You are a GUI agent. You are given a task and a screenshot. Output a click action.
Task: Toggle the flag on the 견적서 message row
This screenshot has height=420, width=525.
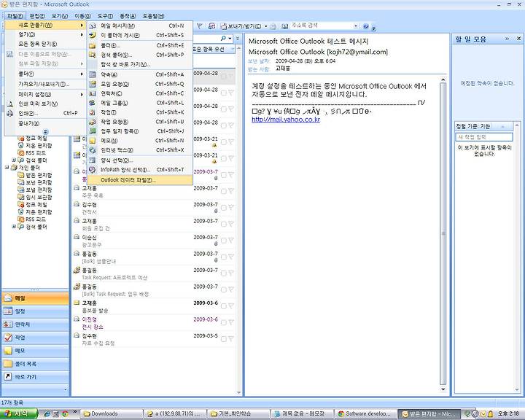(x=230, y=208)
